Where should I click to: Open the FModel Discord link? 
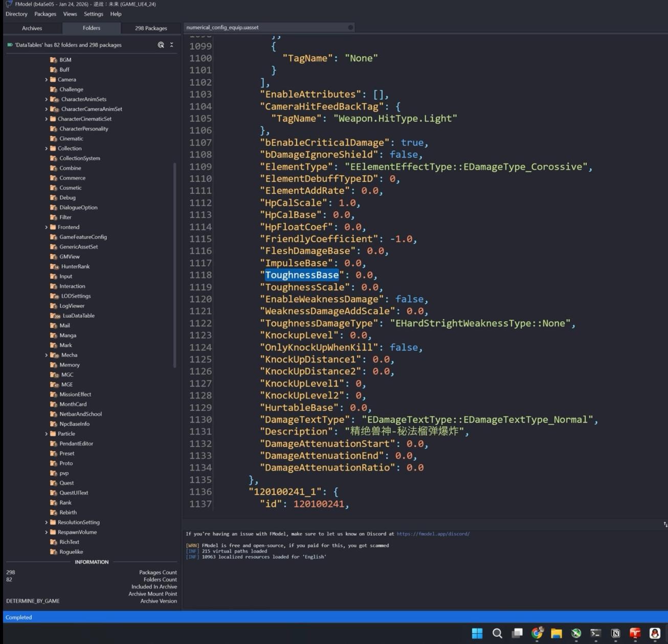coord(433,534)
